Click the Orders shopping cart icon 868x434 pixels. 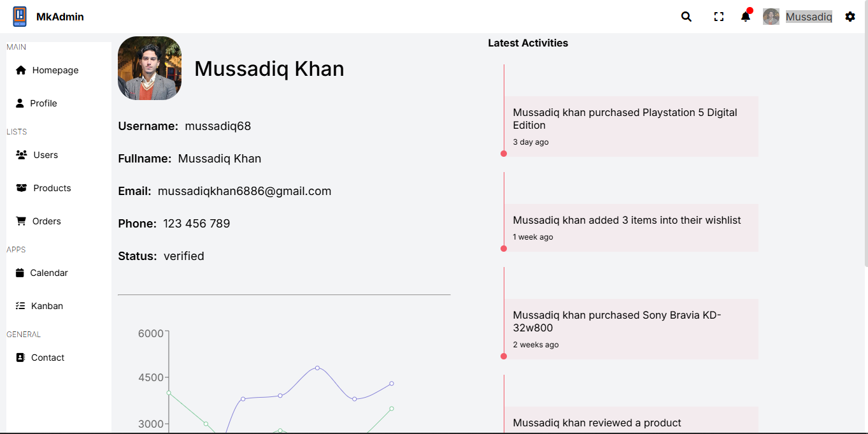point(21,221)
